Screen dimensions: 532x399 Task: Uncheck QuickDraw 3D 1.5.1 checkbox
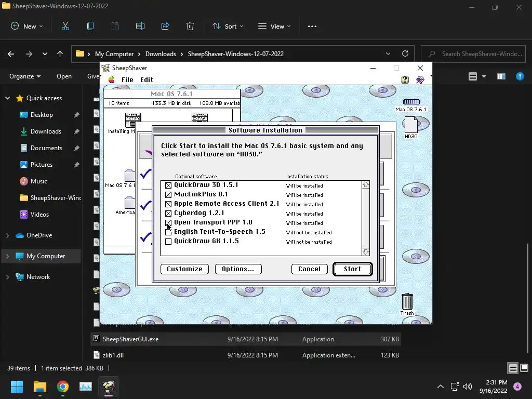168,185
